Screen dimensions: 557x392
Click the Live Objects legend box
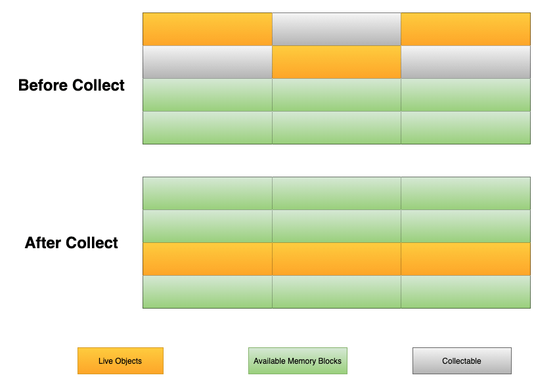tap(120, 360)
